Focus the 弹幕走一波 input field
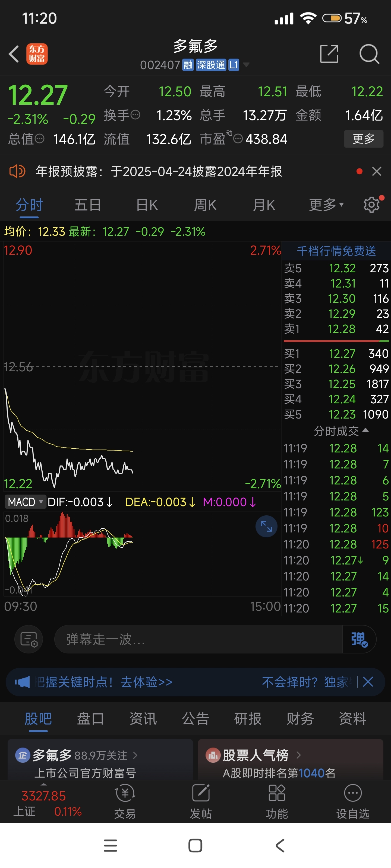 pos(198,639)
